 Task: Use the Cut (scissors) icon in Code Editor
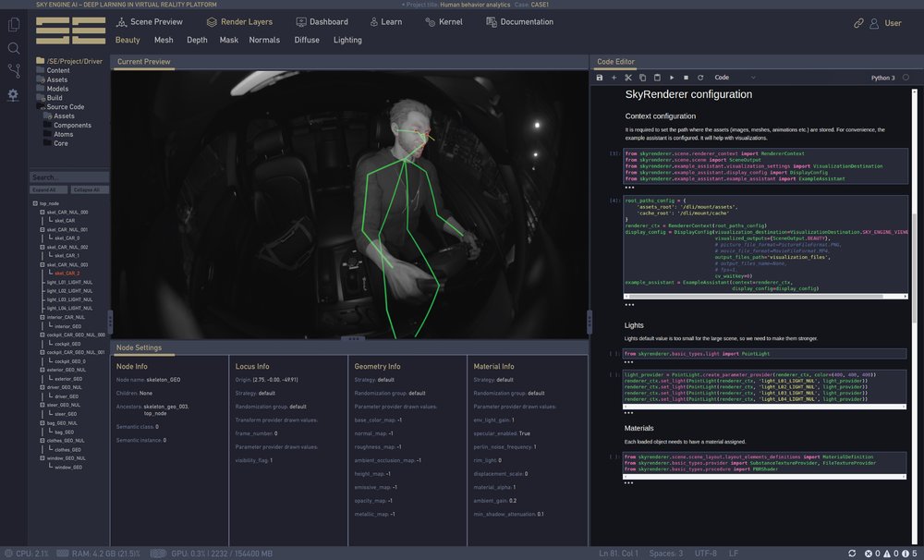[x=626, y=77]
